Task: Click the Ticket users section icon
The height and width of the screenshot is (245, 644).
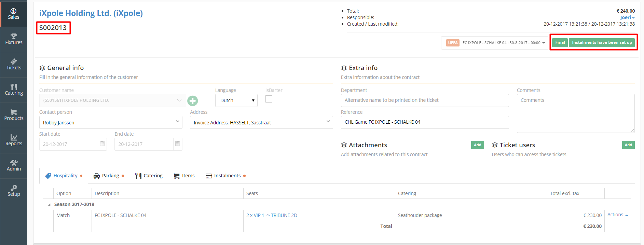Action: click(495, 145)
